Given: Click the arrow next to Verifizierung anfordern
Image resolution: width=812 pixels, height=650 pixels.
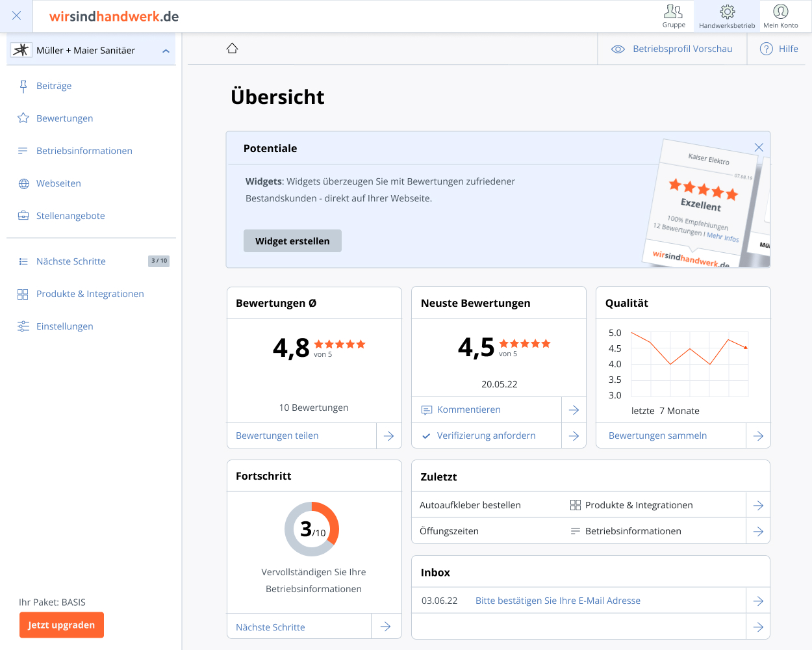Looking at the screenshot, I should pyautogui.click(x=574, y=435).
